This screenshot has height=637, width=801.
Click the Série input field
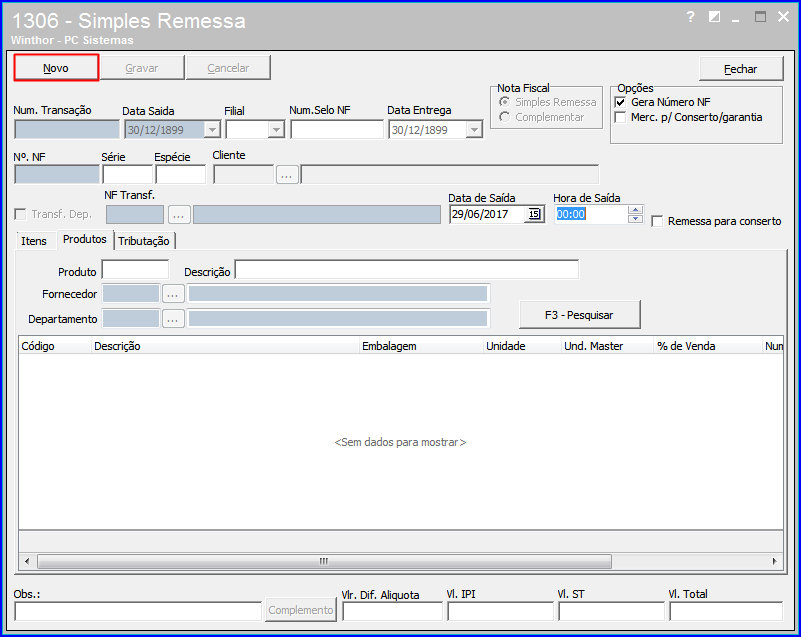[128, 175]
